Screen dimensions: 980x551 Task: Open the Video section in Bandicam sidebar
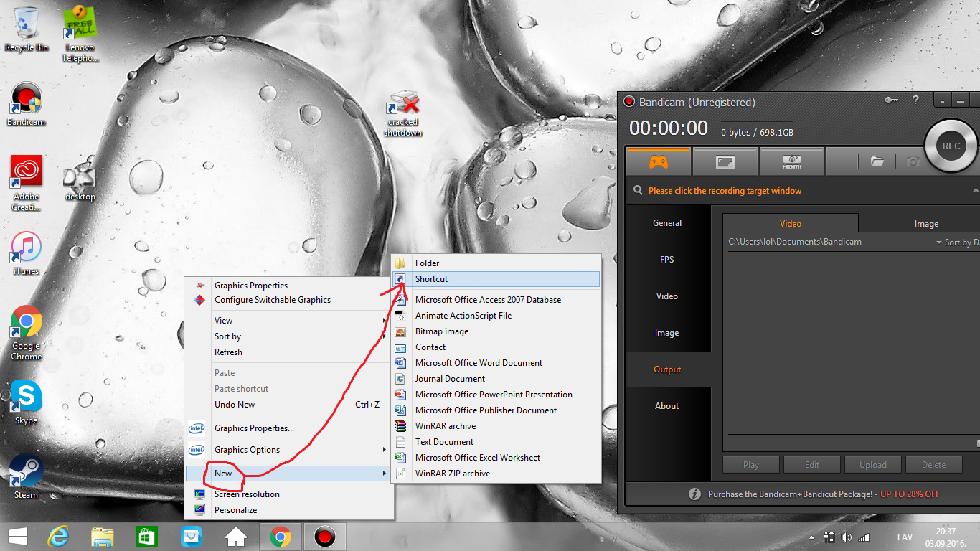point(667,296)
